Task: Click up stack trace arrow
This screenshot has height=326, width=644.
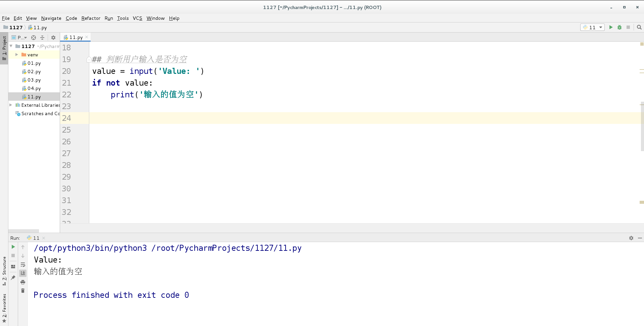Action: click(23, 247)
